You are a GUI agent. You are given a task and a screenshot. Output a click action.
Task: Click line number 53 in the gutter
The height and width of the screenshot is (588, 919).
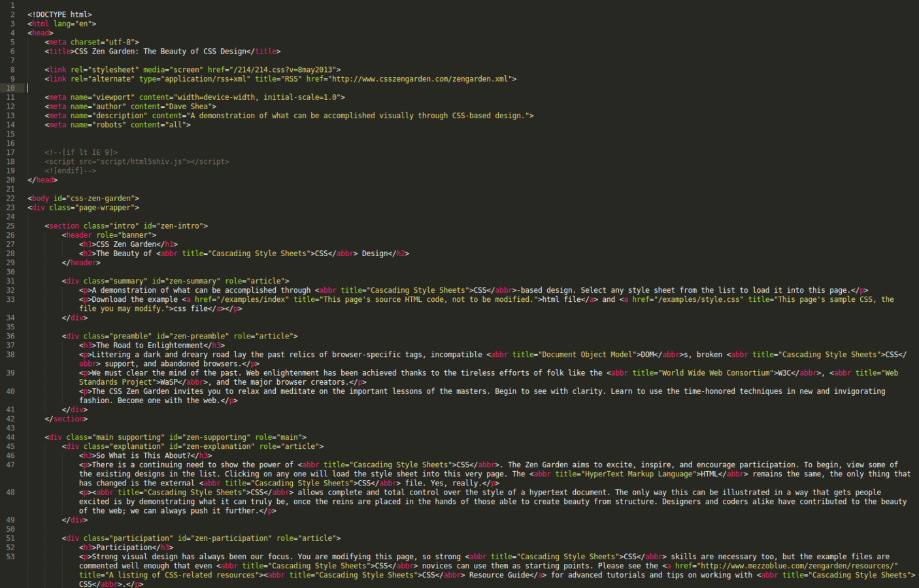(10, 557)
